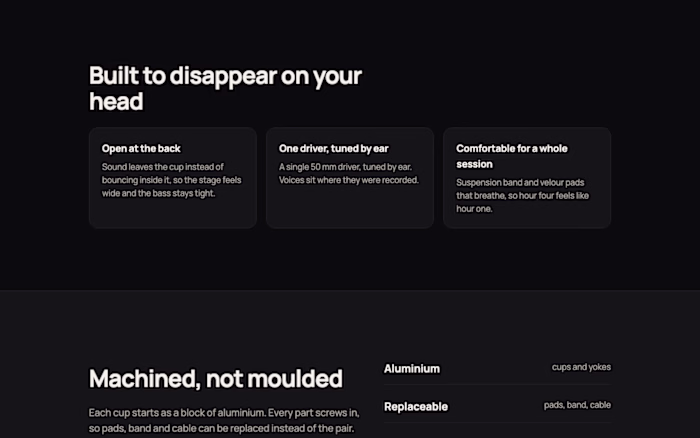Select the 'One driver, tuned by ear' card title
Image resolution: width=700 pixels, height=438 pixels.
[x=333, y=149]
